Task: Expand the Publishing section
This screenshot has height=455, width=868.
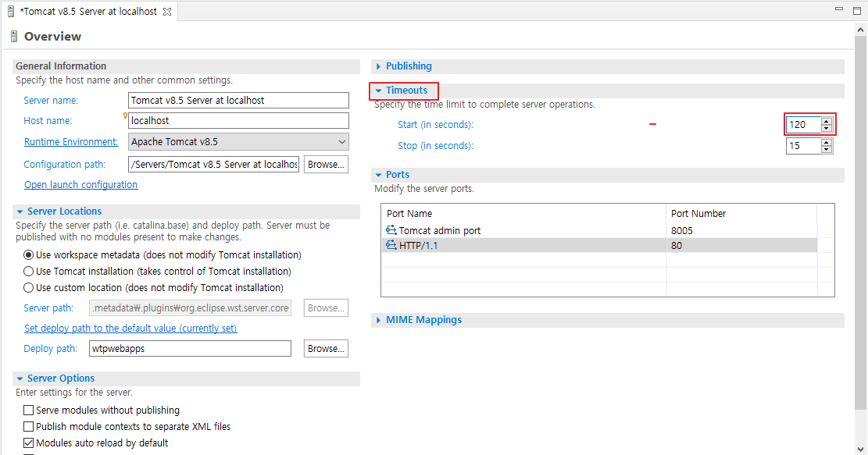Action: (378, 66)
